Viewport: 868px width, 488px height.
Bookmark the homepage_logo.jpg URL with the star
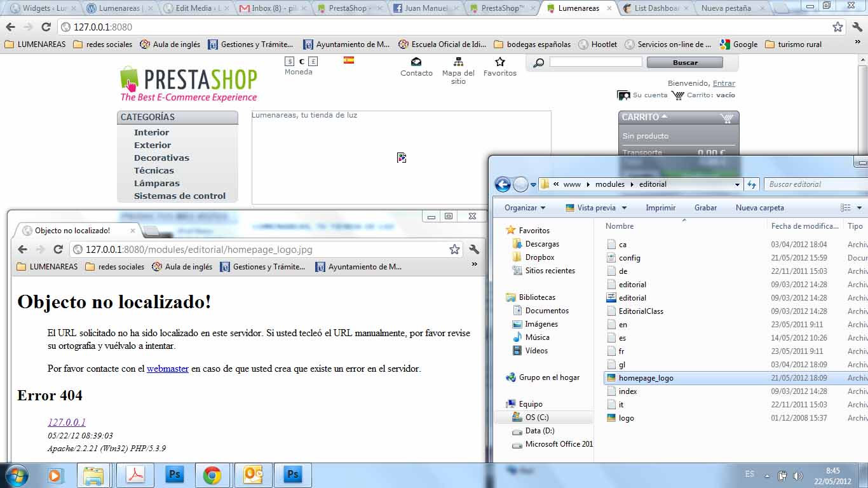pyautogui.click(x=454, y=250)
